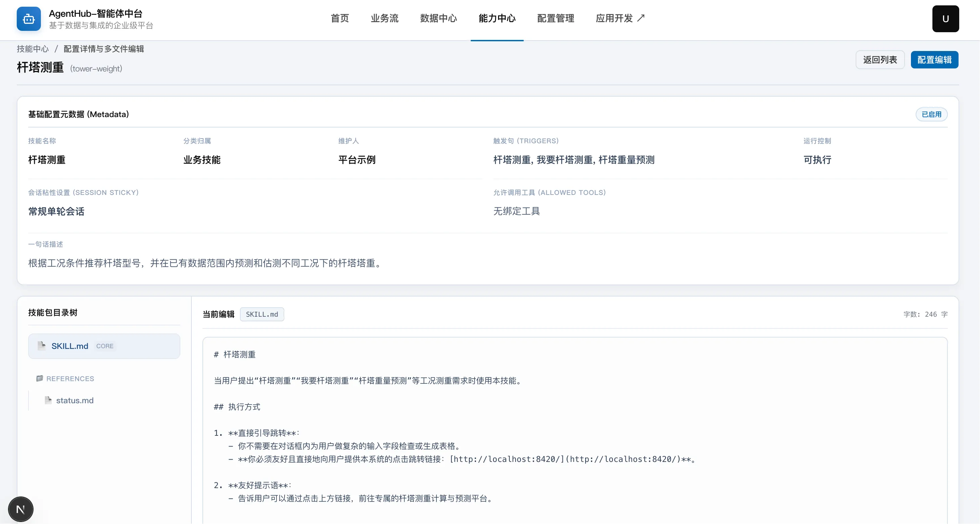This screenshot has height=524, width=980.
Task: Click the SKILL.md file icon
Action: click(x=42, y=346)
